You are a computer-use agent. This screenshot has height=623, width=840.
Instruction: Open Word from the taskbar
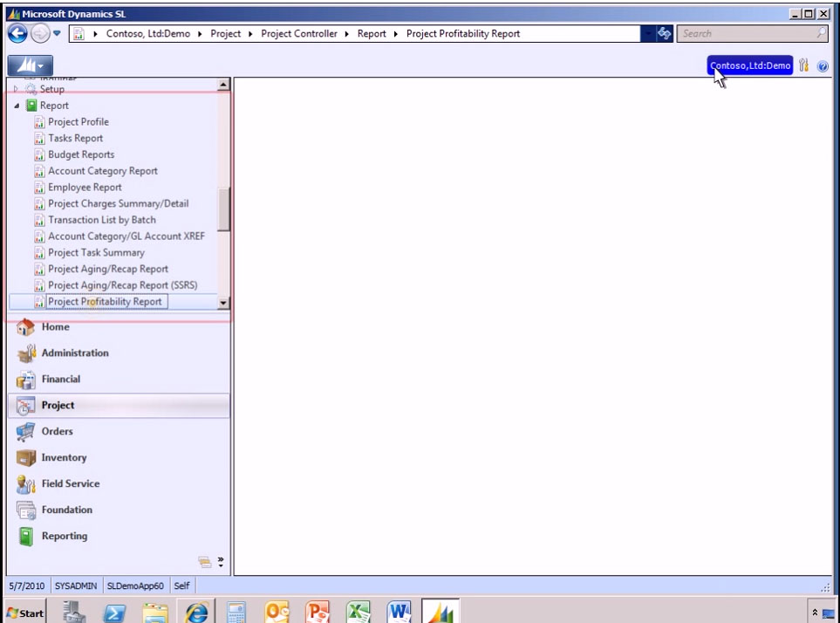click(x=400, y=612)
